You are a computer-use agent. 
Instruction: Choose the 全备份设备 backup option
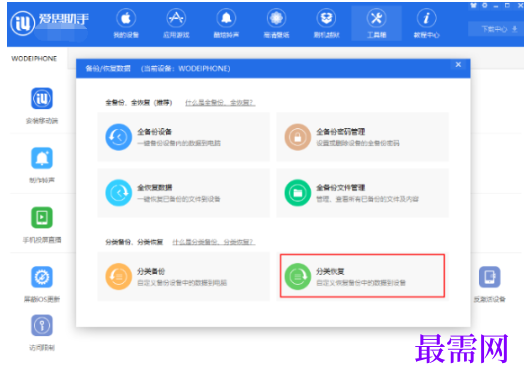pyautogui.click(x=184, y=137)
